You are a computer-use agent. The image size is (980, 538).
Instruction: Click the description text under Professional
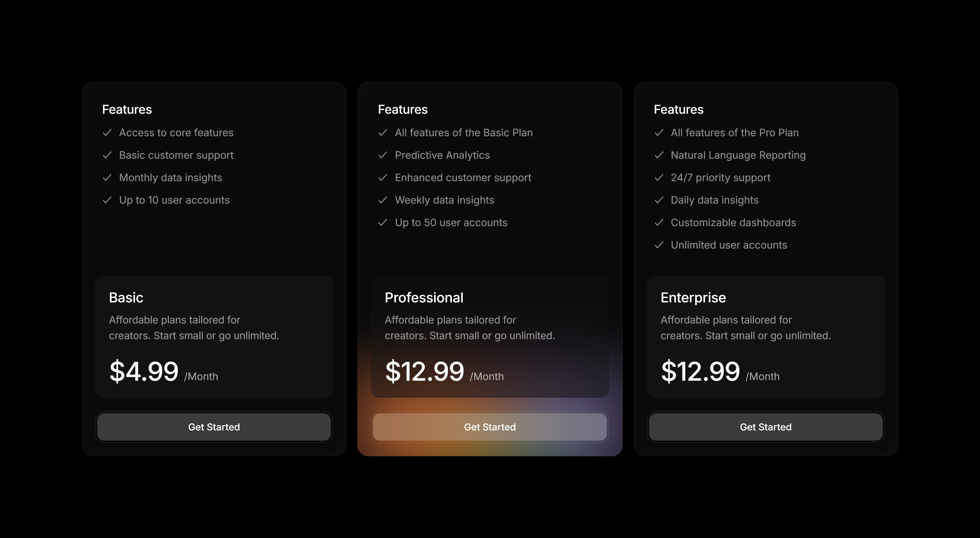[x=470, y=328]
